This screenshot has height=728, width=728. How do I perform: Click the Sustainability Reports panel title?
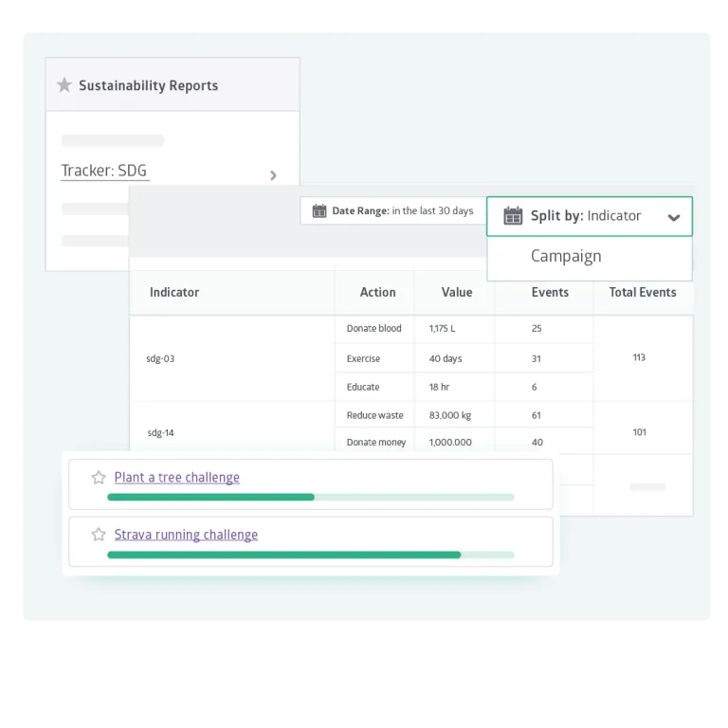coord(148,85)
